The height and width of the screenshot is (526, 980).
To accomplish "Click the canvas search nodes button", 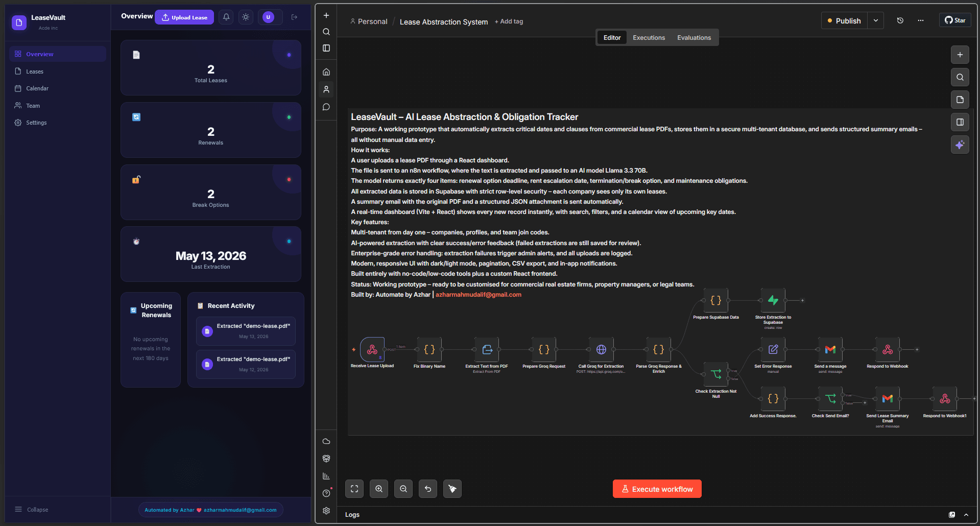I will [960, 77].
